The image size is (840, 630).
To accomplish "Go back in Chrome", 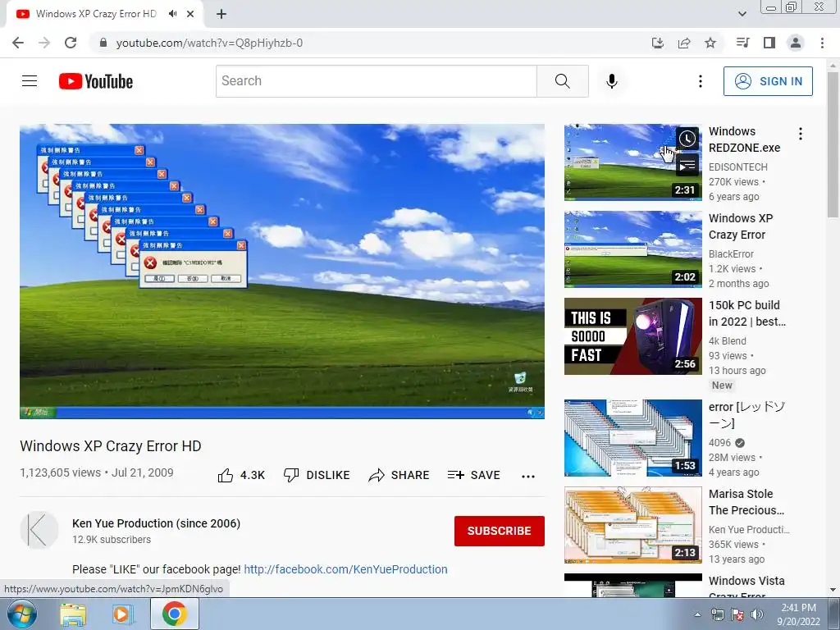I will (x=18, y=43).
